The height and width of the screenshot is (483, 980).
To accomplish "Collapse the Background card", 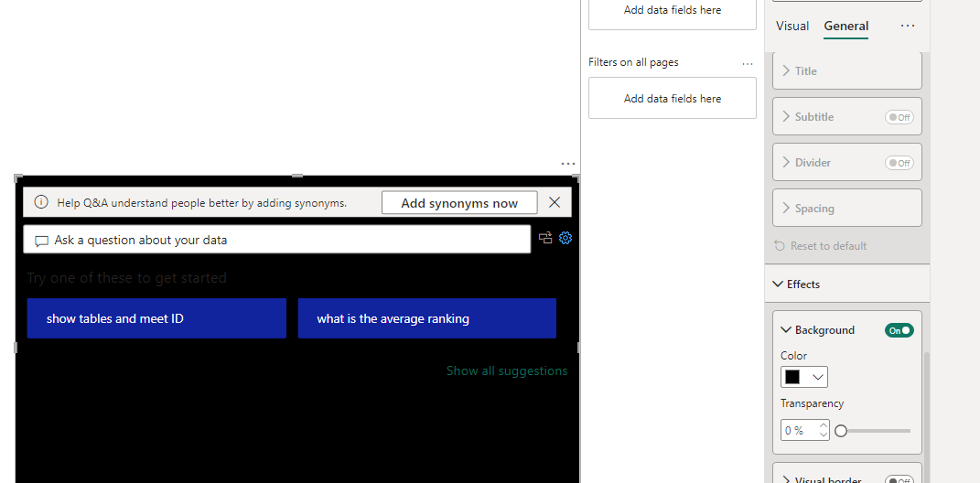I will (x=786, y=330).
